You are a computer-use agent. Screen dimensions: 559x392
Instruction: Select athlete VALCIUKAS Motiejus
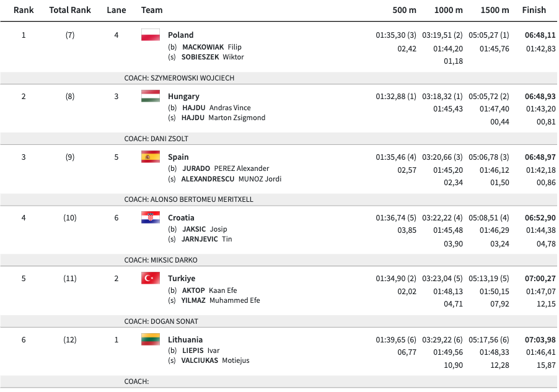215,360
